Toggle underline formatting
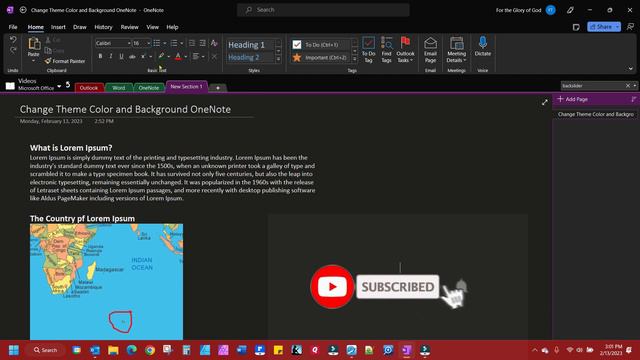640x360 pixels. pos(121,56)
